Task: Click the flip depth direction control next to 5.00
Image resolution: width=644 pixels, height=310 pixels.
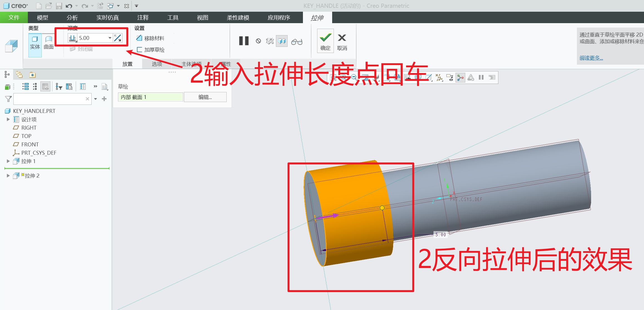Action: click(x=117, y=38)
